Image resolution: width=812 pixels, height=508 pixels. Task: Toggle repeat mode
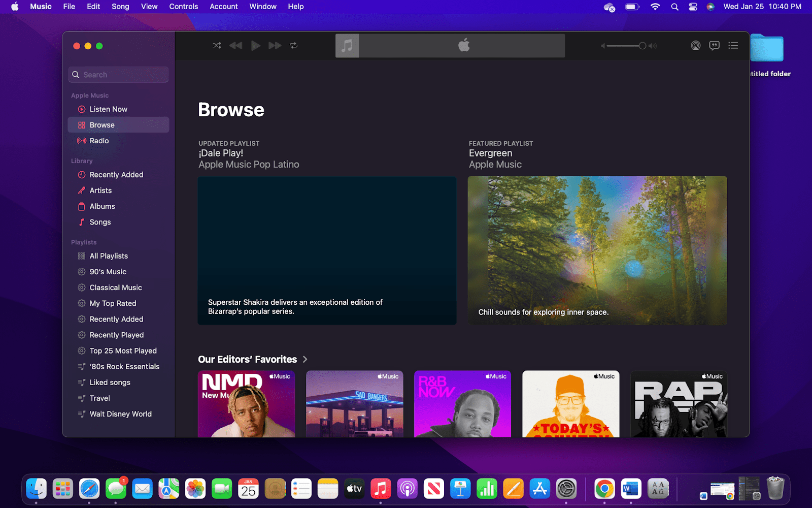point(294,46)
